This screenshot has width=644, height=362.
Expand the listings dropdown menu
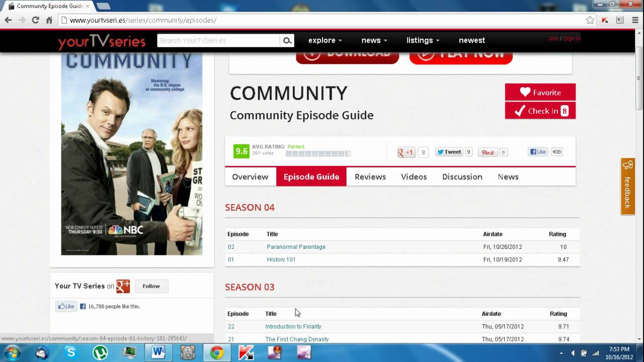pyautogui.click(x=423, y=40)
